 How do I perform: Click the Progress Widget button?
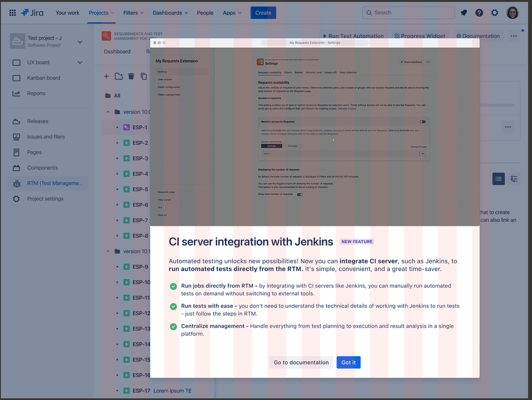pos(420,36)
